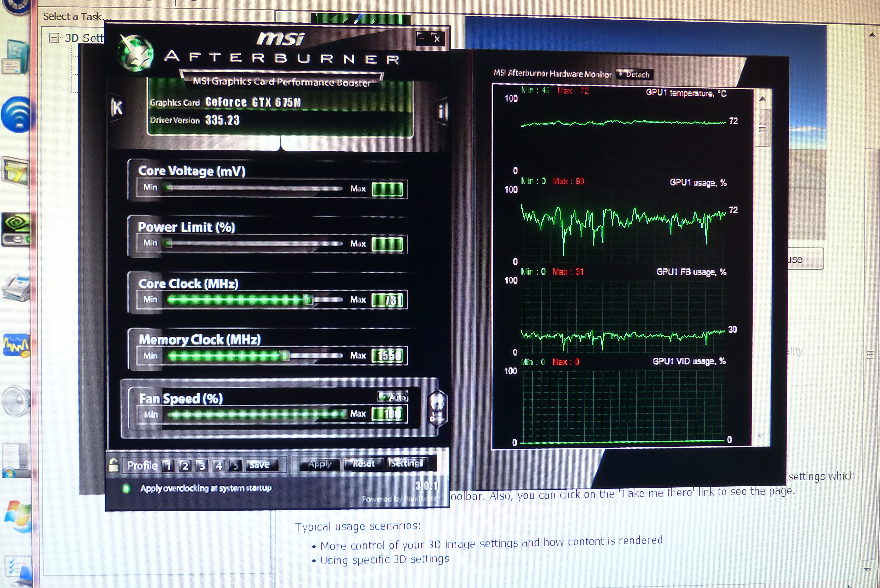This screenshot has width=880, height=588.
Task: Select the driver version 335.23 text
Action: pos(222,120)
